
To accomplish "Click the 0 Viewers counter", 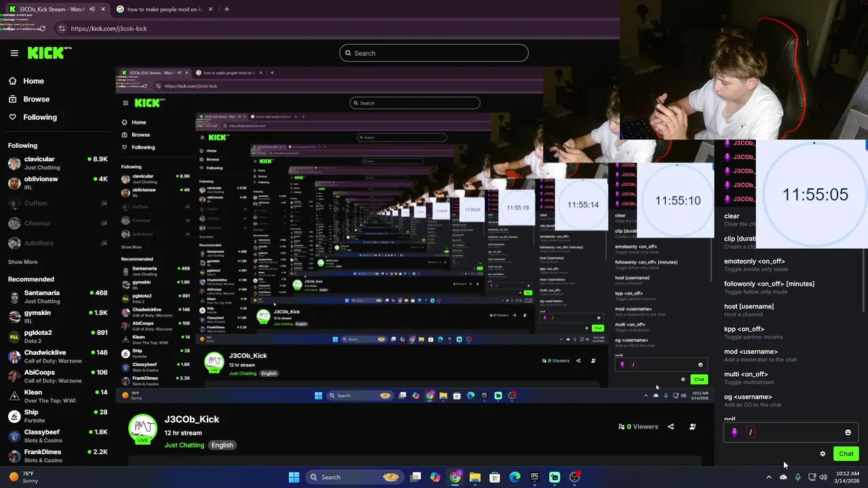I will tap(637, 427).
